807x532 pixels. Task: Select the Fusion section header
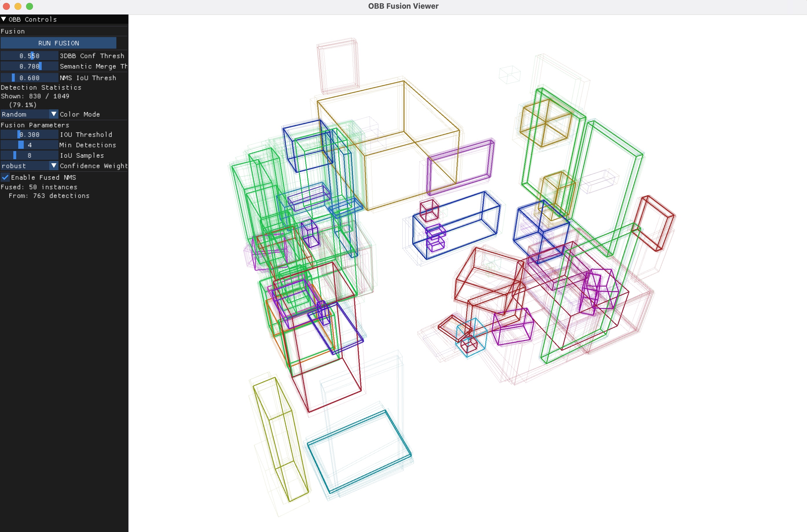coord(13,31)
